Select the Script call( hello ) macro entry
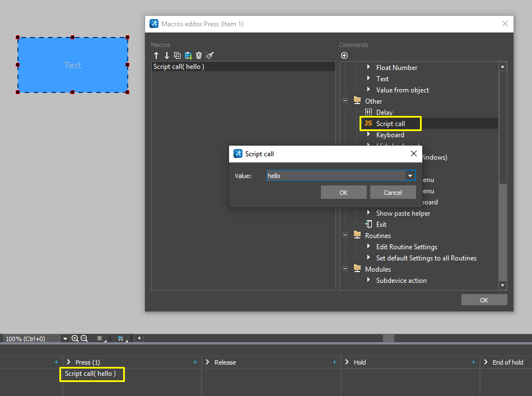This screenshot has width=532, height=396. point(179,66)
